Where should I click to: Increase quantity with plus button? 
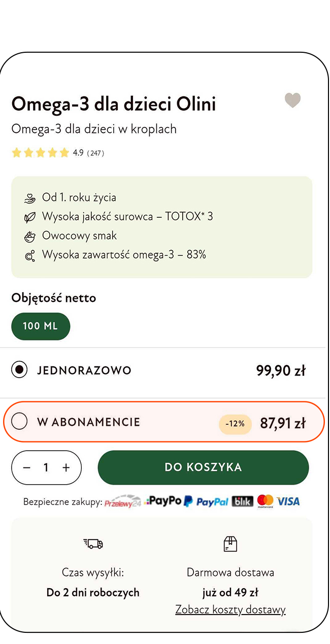tap(66, 467)
